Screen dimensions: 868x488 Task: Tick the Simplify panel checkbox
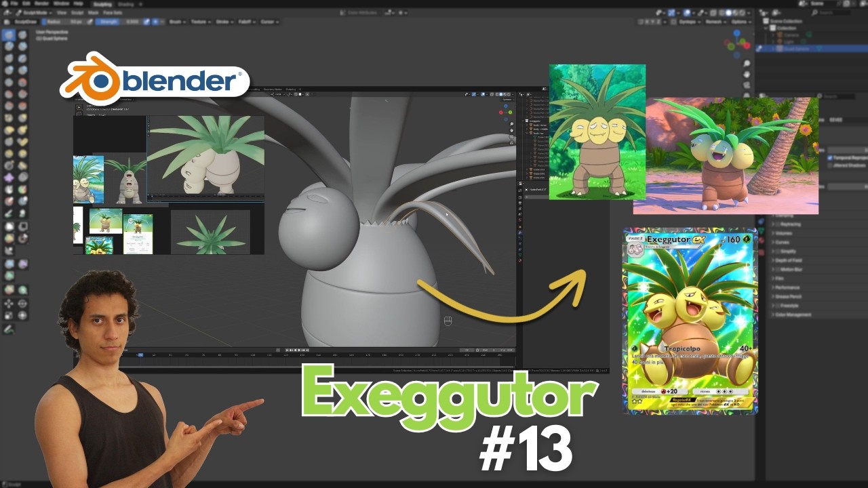(x=778, y=251)
